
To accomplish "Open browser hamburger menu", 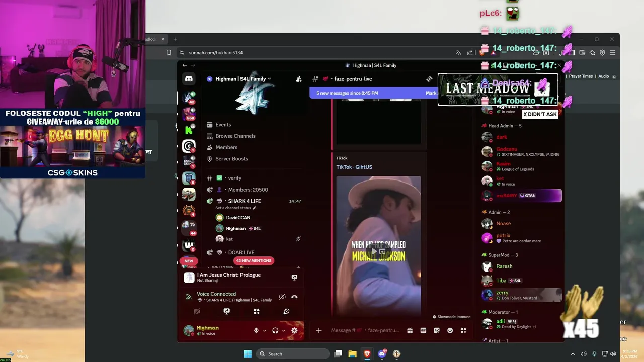I will tap(612, 52).
